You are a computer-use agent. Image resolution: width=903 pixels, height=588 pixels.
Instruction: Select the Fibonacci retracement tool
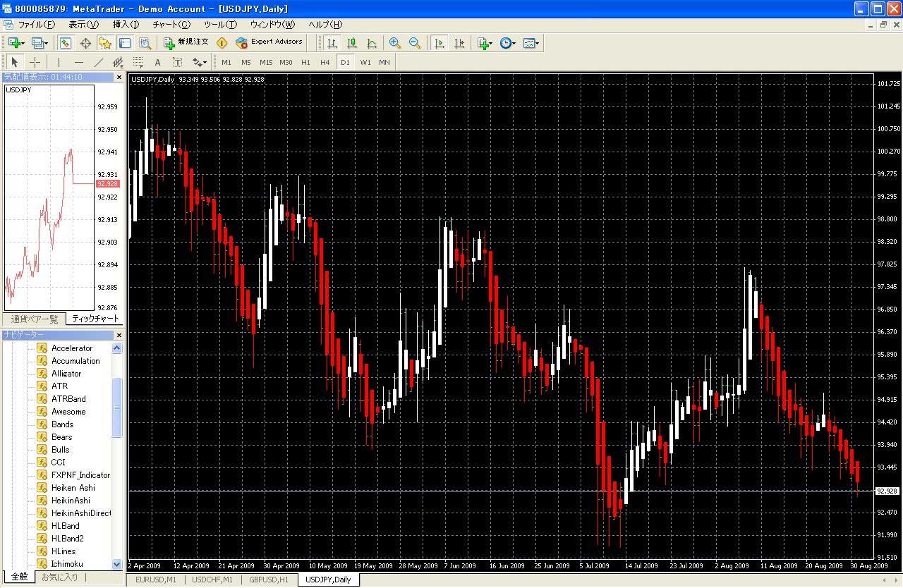pyautogui.click(x=138, y=62)
